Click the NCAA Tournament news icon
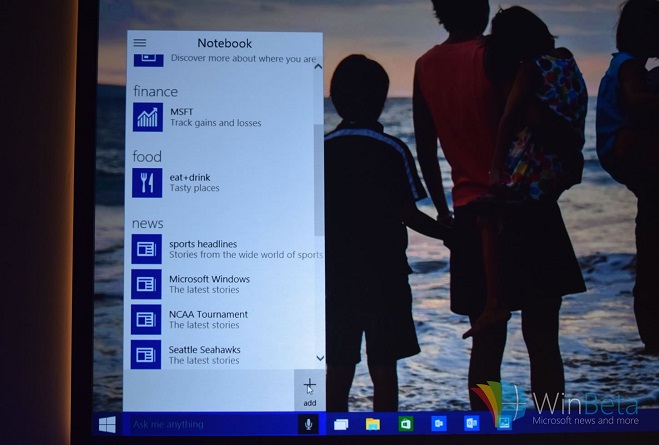 (146, 319)
